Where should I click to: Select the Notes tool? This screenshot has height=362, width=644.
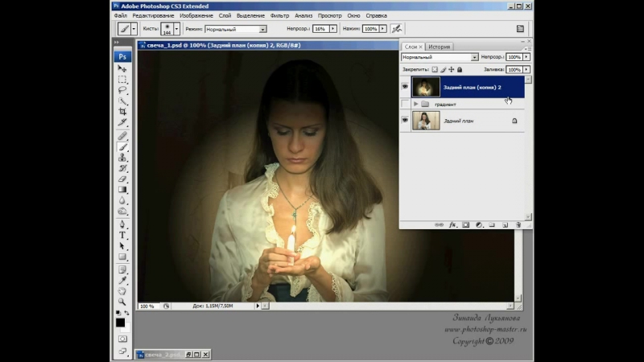coord(122,269)
